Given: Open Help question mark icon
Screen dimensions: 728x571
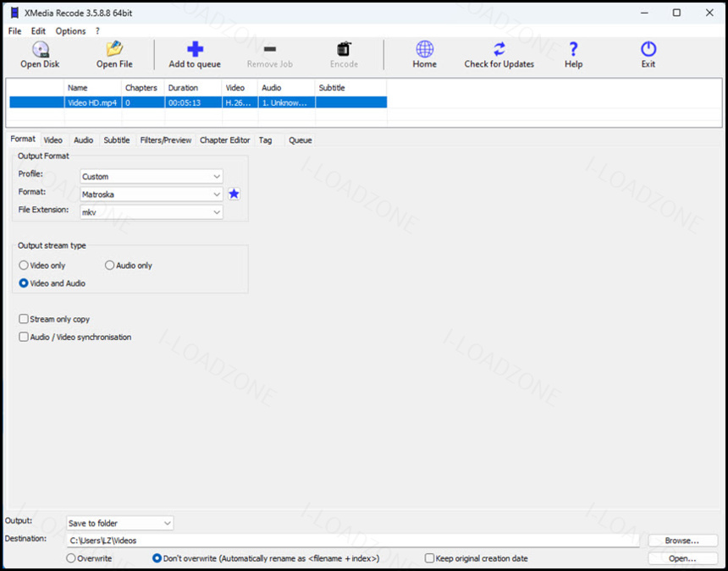Looking at the screenshot, I should click(573, 49).
